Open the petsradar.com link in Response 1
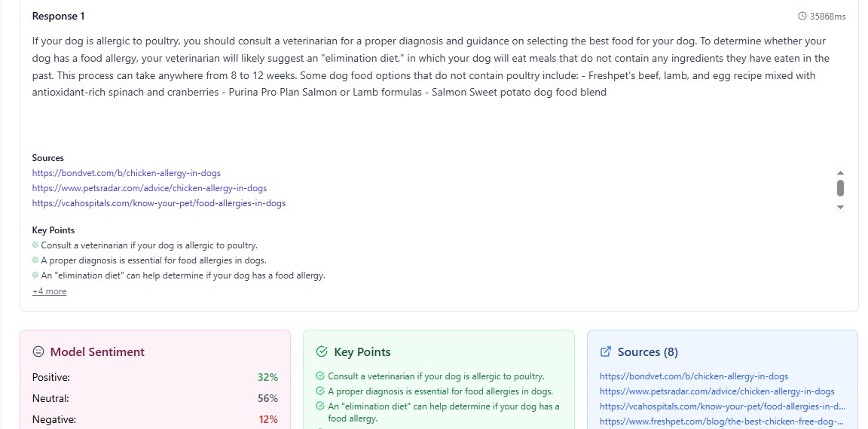Screen dimensions: 868x429 click(x=149, y=188)
